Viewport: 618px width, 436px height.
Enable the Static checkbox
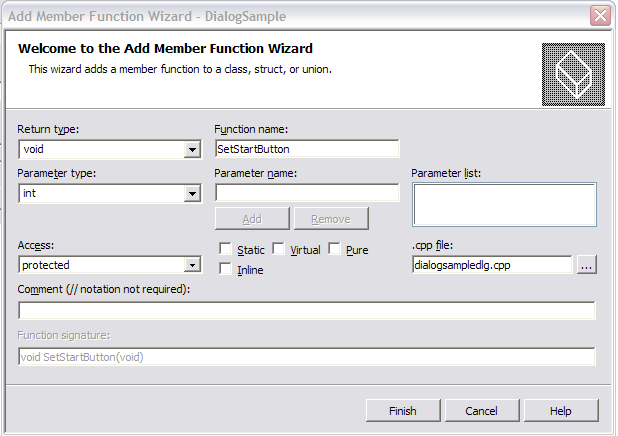(225, 249)
